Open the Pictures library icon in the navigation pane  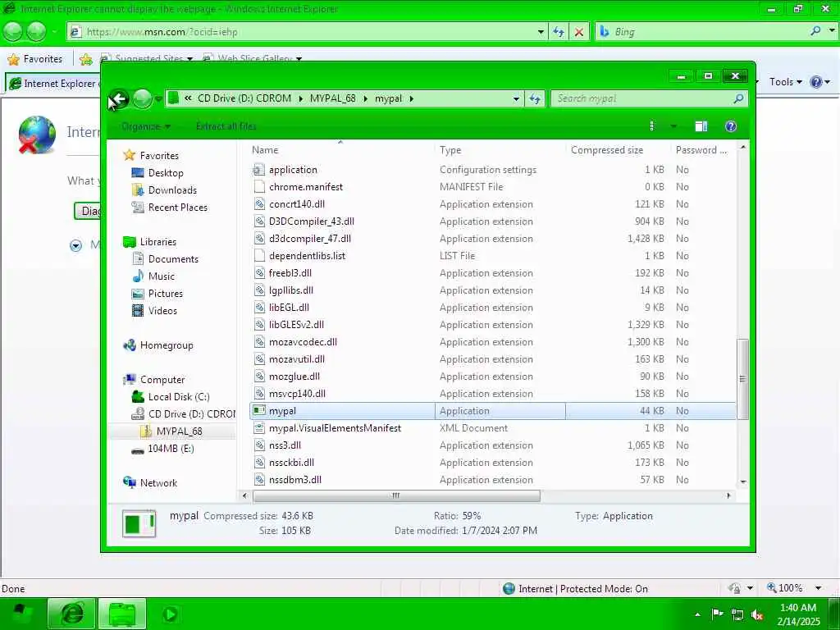[138, 294]
